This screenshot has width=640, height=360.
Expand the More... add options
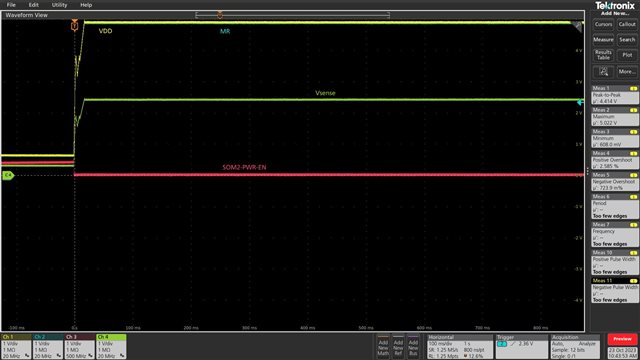point(627,72)
